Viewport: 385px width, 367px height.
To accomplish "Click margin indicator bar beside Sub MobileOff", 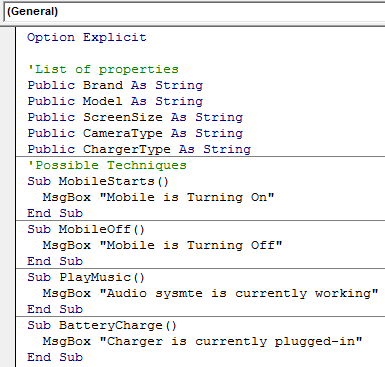I will tap(7, 229).
